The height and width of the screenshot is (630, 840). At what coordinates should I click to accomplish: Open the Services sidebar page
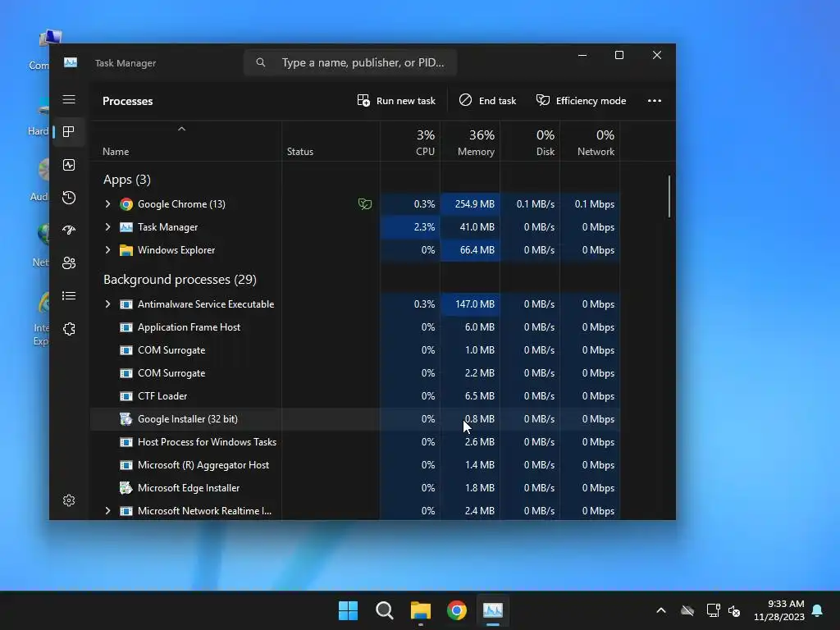pyautogui.click(x=69, y=329)
